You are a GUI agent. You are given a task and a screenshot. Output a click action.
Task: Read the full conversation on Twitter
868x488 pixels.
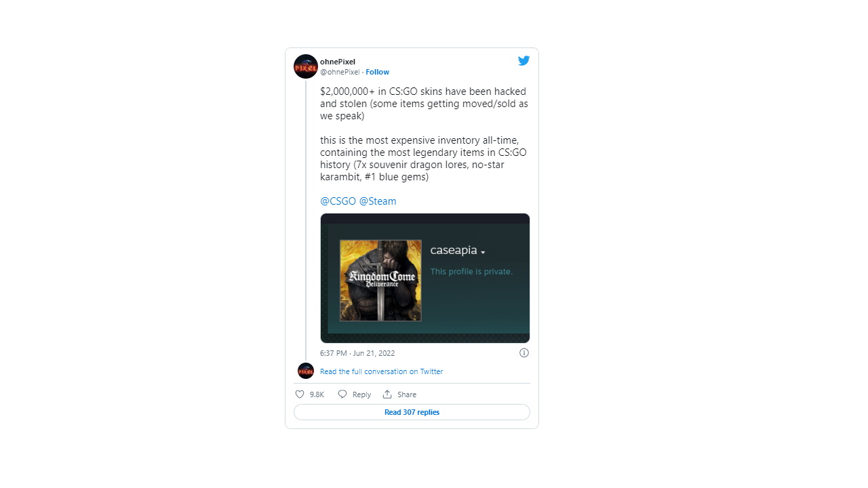click(x=381, y=371)
